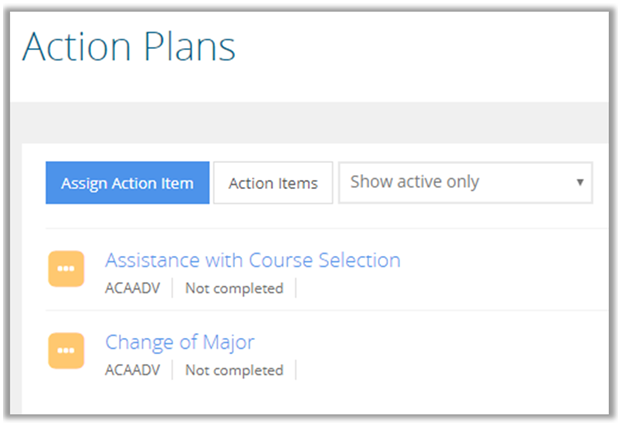Click orange ellipsis icon beside Change of Major

(66, 350)
